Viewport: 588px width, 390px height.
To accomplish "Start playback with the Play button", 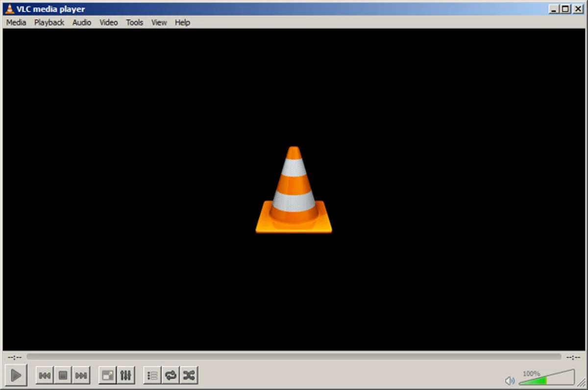I will [x=16, y=376].
